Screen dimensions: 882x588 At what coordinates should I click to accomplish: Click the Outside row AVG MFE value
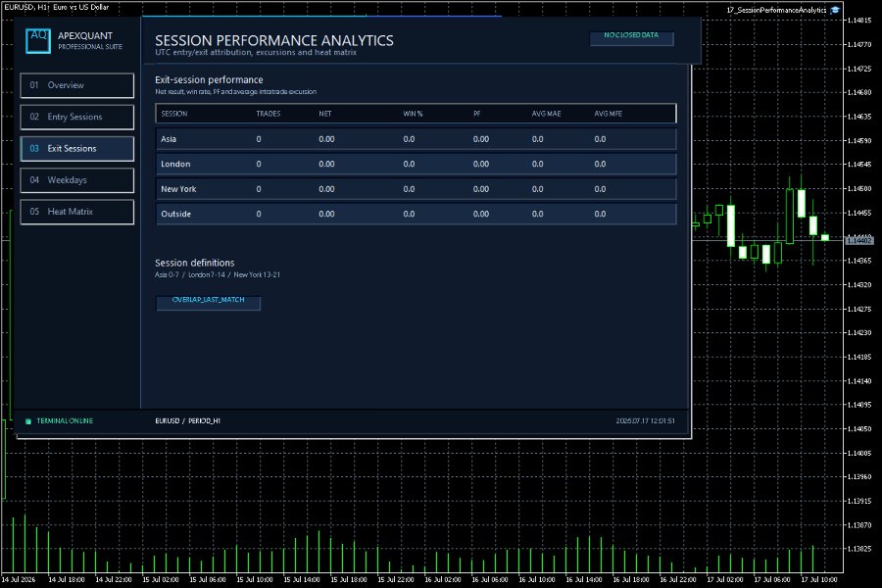tap(600, 214)
